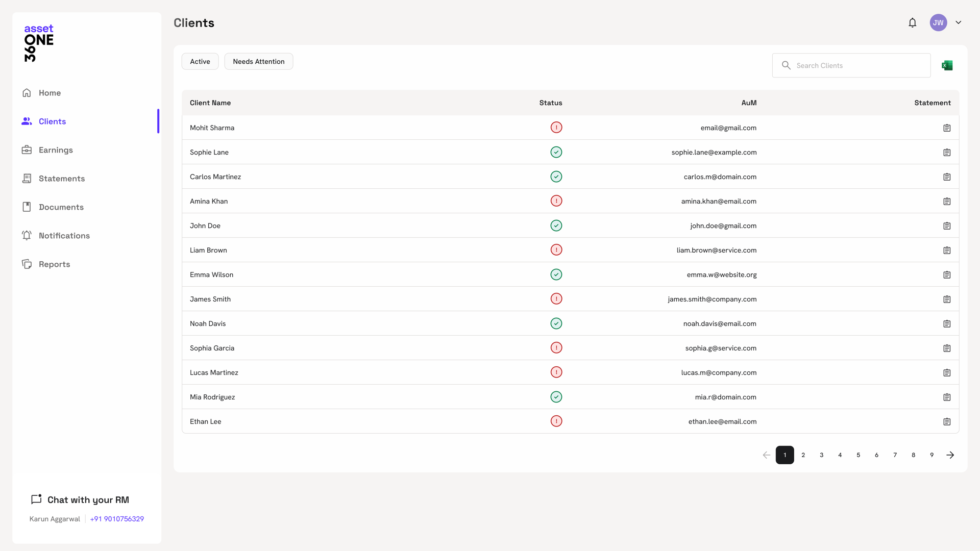Go to page 6

click(876, 455)
